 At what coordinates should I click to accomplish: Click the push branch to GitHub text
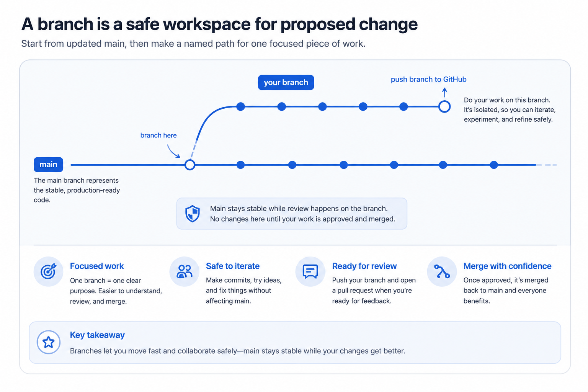[x=428, y=79]
